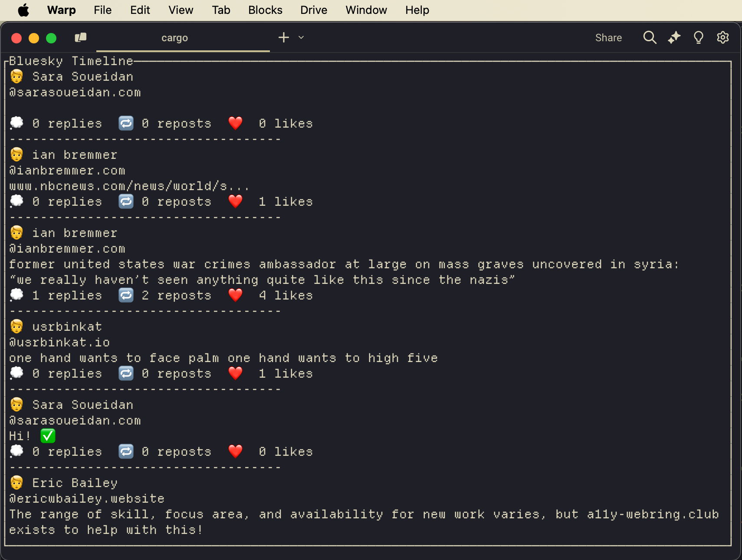This screenshot has height=560, width=742.
Task: Add a new tab with plus icon
Action: (x=283, y=38)
